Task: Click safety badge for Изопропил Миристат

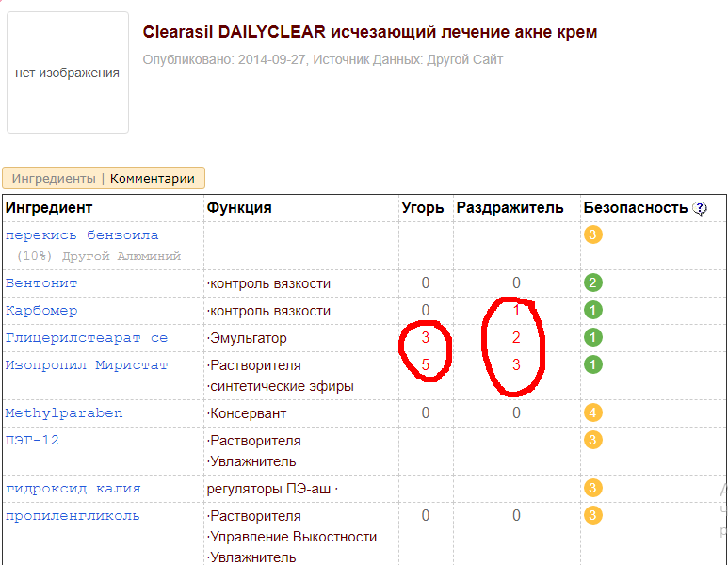Action: pos(593,365)
